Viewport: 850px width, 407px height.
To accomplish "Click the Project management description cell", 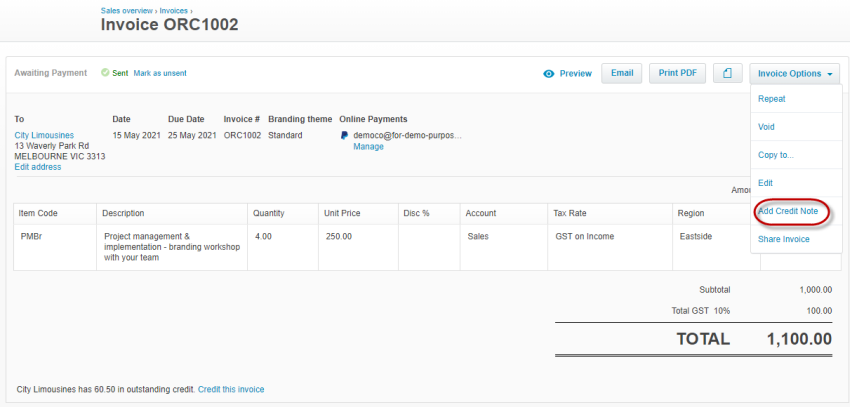I will pyautogui.click(x=172, y=247).
